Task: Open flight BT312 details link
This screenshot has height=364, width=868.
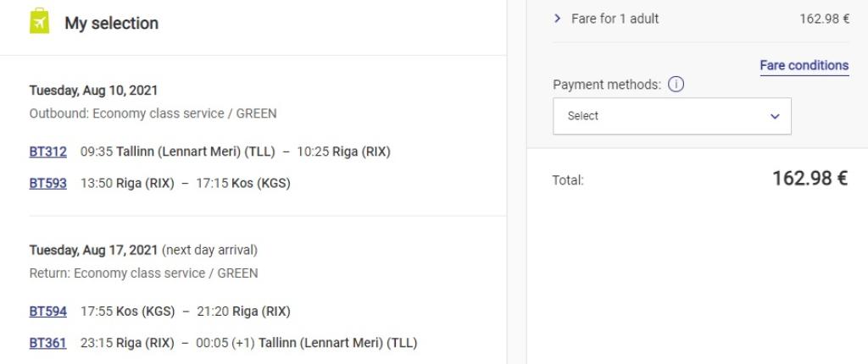Action: 47,152
